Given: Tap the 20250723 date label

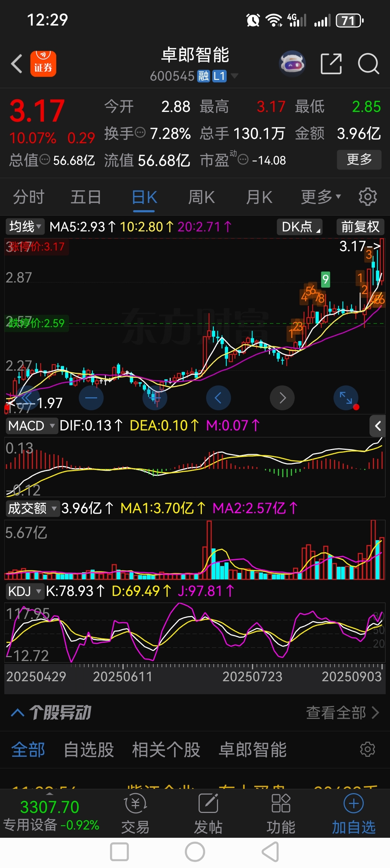Looking at the screenshot, I should tap(252, 677).
